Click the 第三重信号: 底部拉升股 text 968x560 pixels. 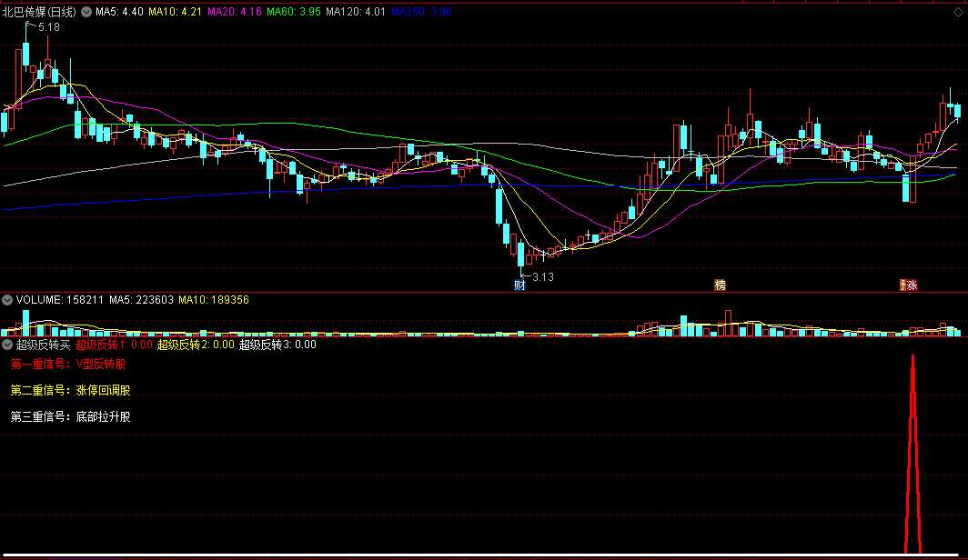pos(70,417)
